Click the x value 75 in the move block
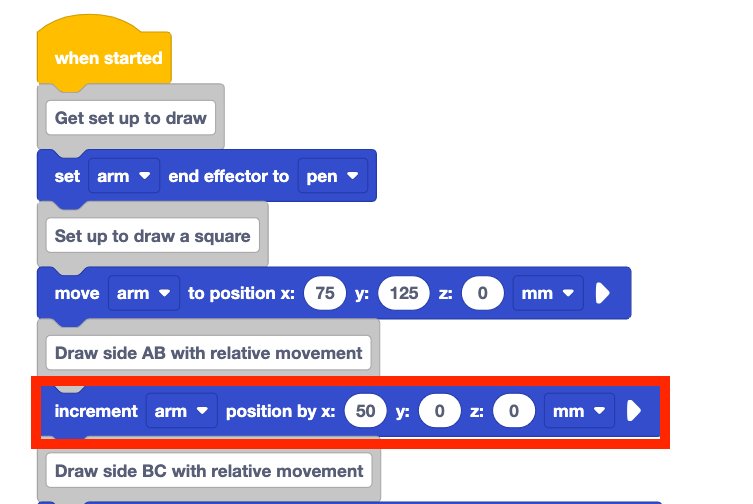 [x=324, y=294]
